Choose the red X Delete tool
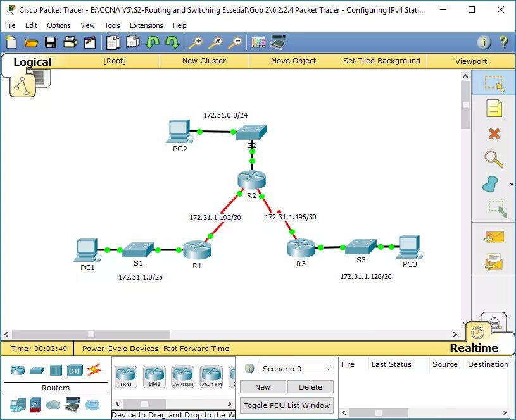This screenshot has height=420, width=516. tap(494, 134)
